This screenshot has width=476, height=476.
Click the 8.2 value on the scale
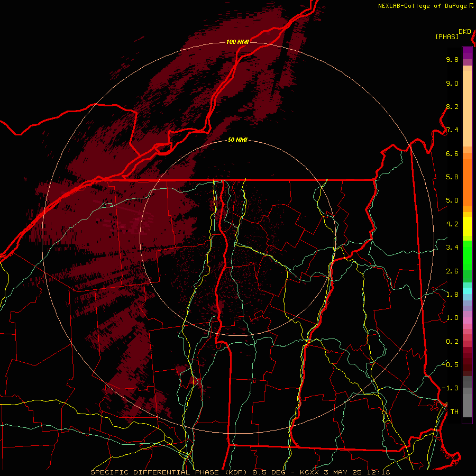[x=452, y=107]
